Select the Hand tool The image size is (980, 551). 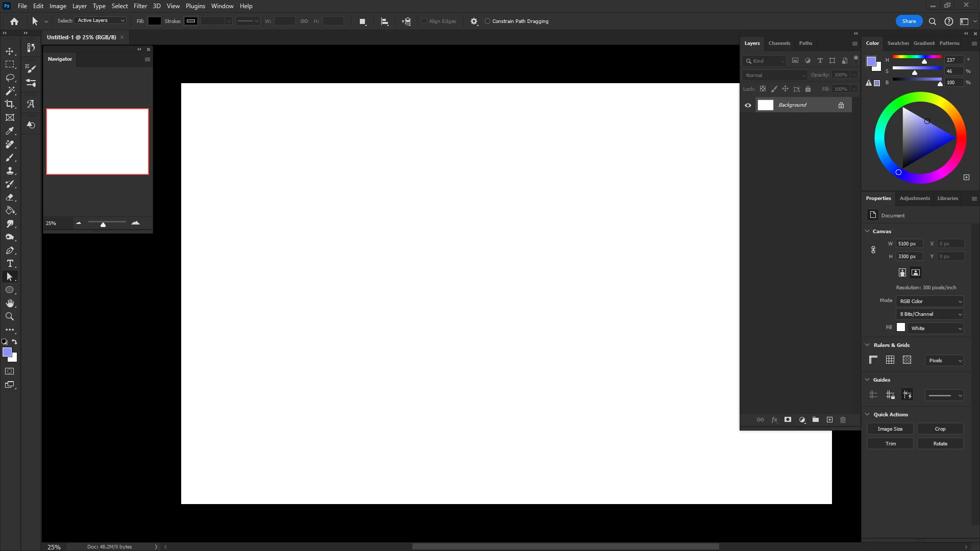pyautogui.click(x=10, y=303)
